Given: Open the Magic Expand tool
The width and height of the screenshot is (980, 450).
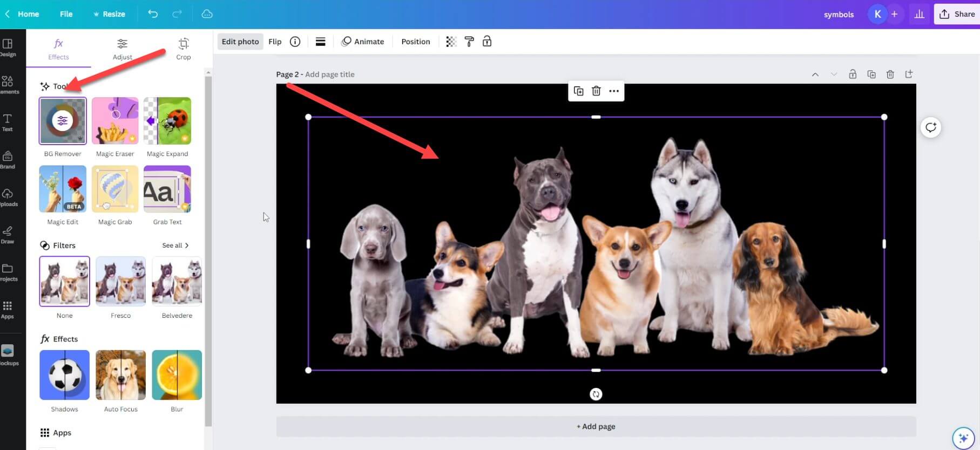Looking at the screenshot, I should coord(167,121).
